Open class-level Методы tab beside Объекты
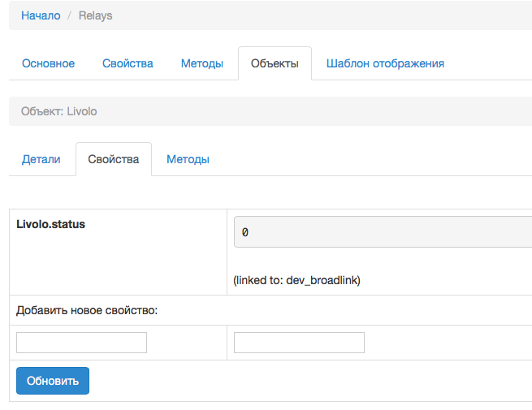Screen dimensions: 532x410 (201, 63)
